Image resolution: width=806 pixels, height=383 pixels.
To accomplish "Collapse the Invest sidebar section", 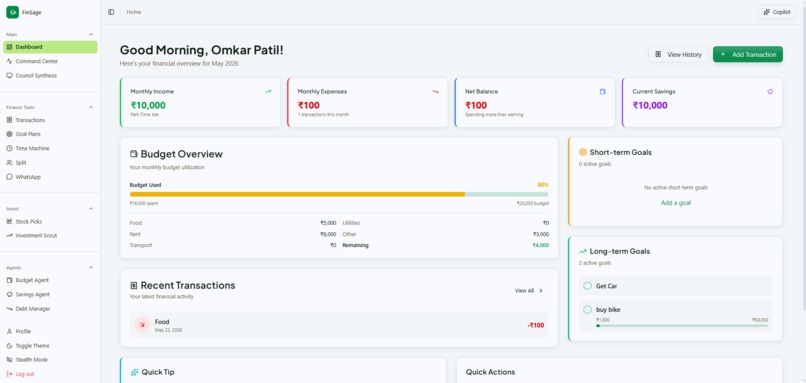I will click(91, 209).
